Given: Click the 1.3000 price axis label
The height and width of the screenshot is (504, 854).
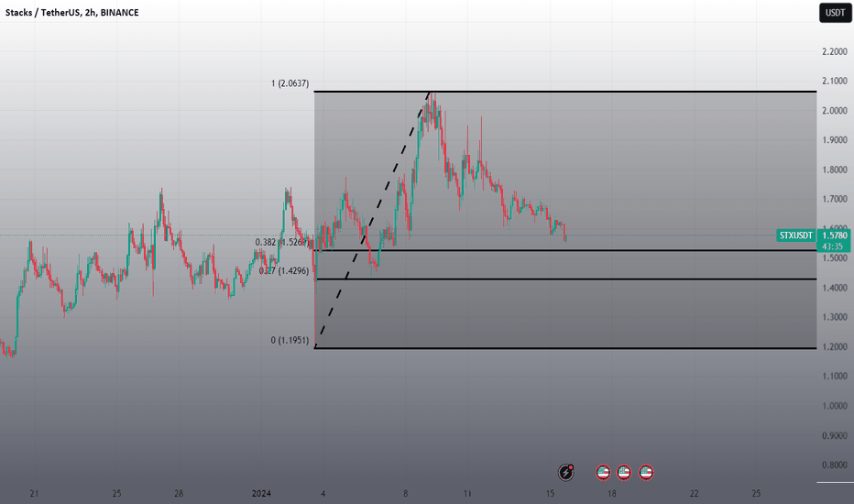Looking at the screenshot, I should (x=835, y=317).
